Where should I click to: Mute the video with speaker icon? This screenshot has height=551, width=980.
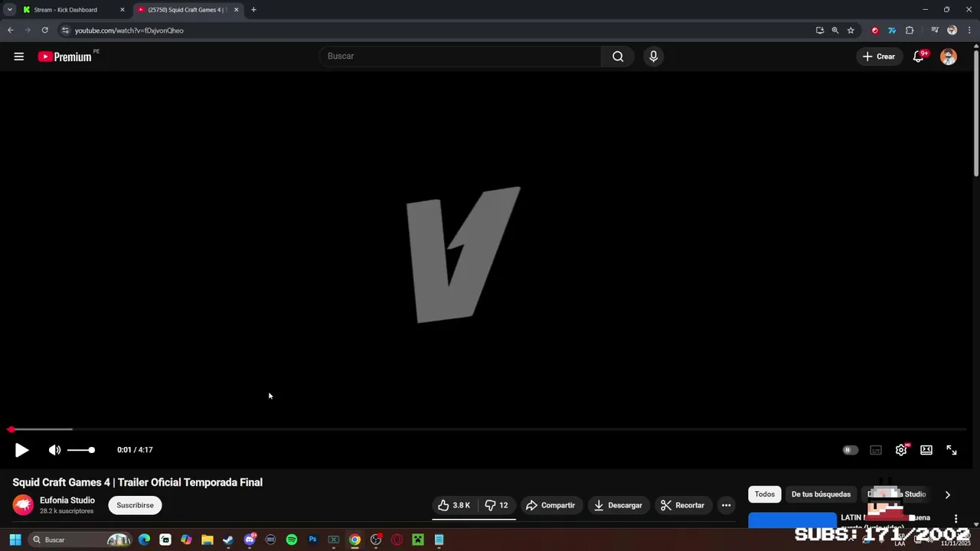54,450
